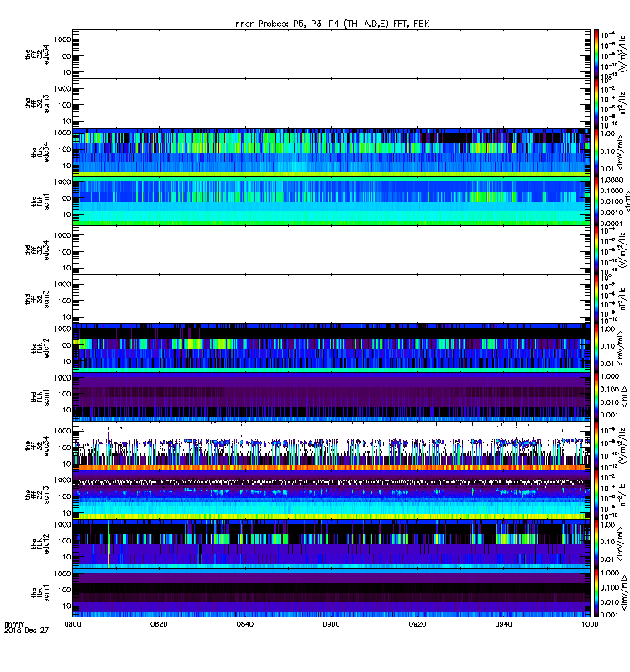Click the tha fbk scm1 spectrogram panel

331,201
